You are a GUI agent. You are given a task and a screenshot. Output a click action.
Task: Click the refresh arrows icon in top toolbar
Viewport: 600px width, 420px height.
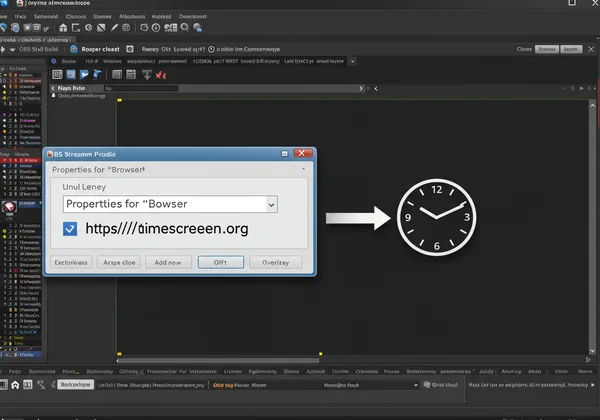(x=144, y=28)
